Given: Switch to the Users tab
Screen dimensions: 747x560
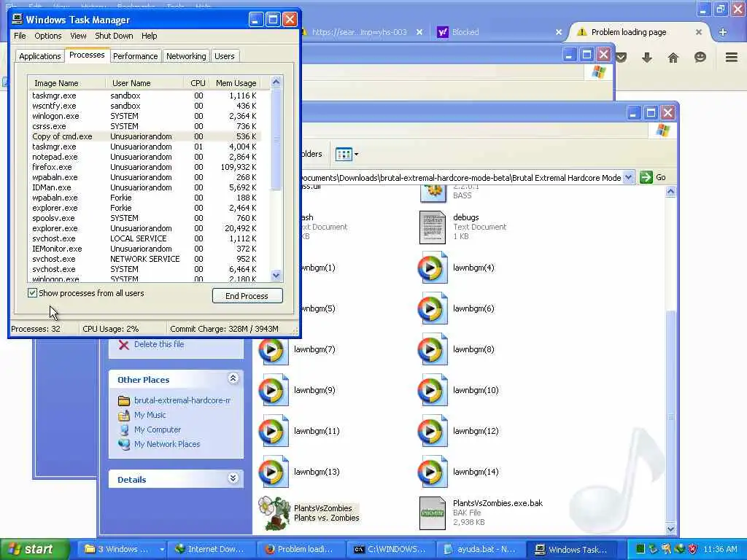Looking at the screenshot, I should [x=225, y=56].
